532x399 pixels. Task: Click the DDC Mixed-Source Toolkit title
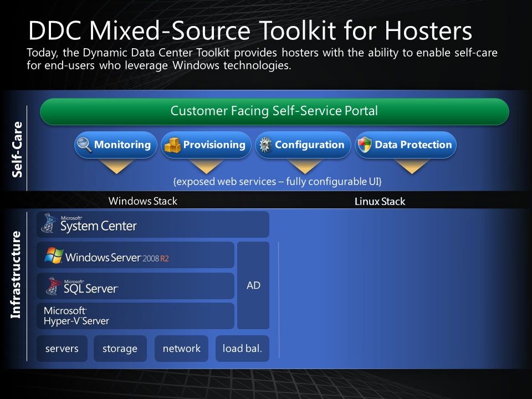250,30
